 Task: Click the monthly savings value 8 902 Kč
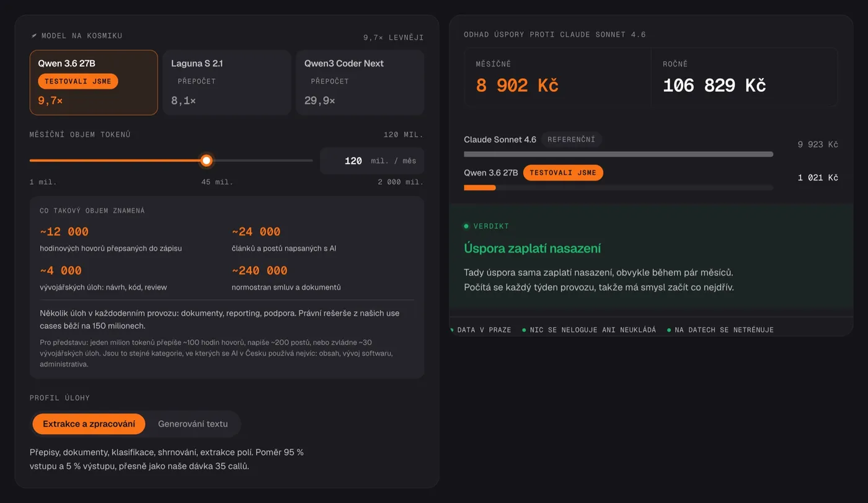pyautogui.click(x=517, y=86)
